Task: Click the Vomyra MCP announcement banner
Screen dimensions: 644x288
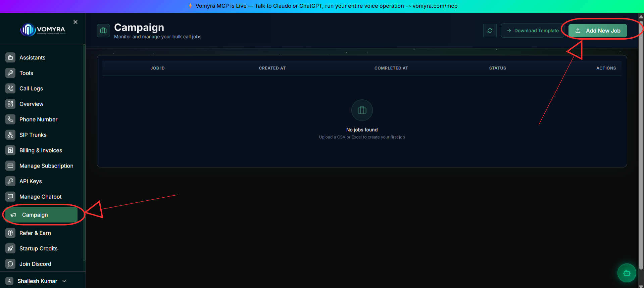Action: pyautogui.click(x=322, y=6)
